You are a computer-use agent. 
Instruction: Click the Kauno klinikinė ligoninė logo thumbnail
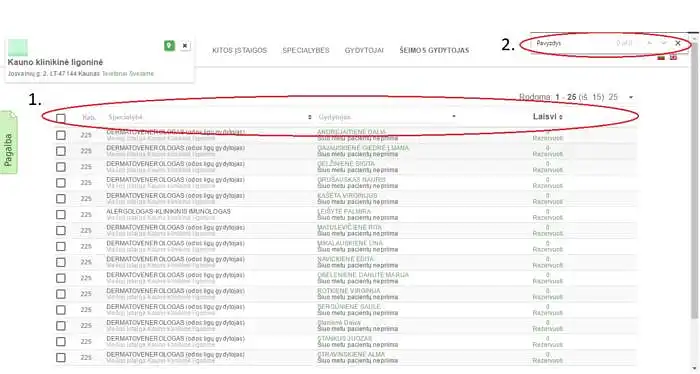coord(18,47)
